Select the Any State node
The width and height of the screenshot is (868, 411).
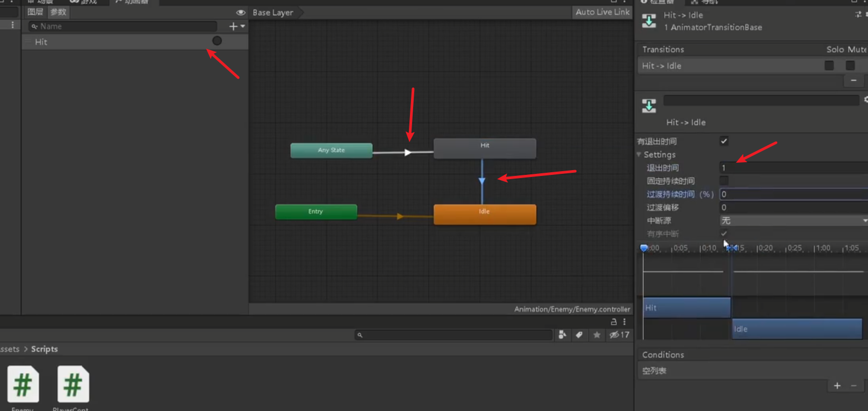click(331, 150)
